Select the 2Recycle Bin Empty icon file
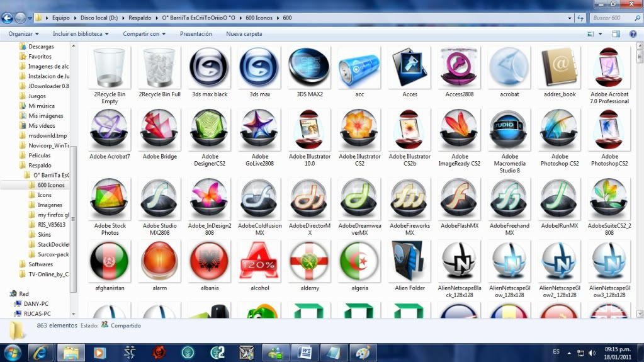Screen dimensions: 644x362 (x=110, y=76)
